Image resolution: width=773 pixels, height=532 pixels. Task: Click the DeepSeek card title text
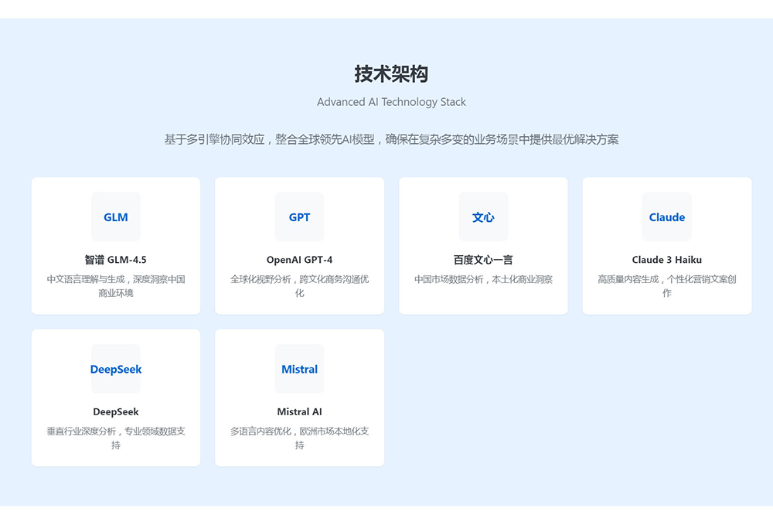pyautogui.click(x=115, y=412)
